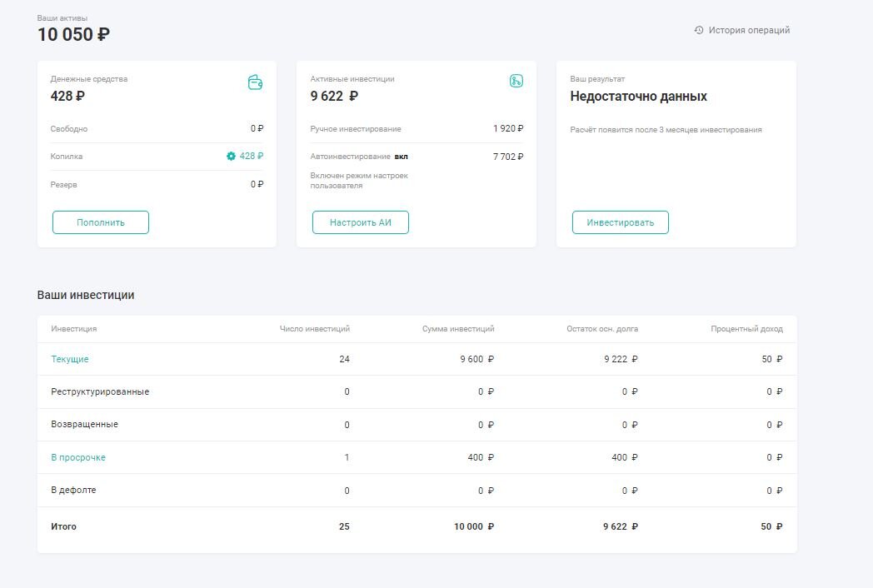
Task: Click the Включен режим настроек пользователя note
Action: [359, 181]
